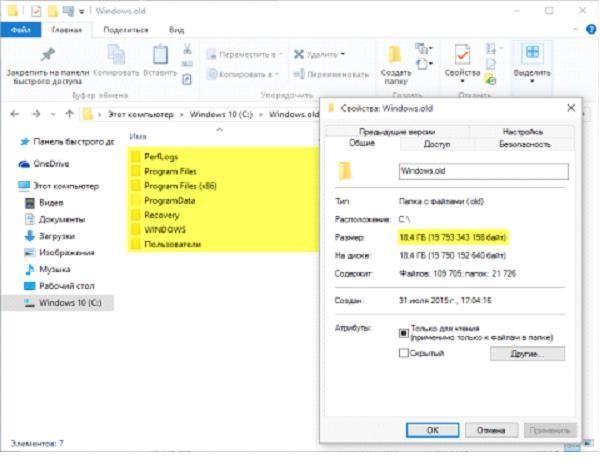Close the Windows.old properties dialog
This screenshot has height=471, width=600.
(x=571, y=108)
